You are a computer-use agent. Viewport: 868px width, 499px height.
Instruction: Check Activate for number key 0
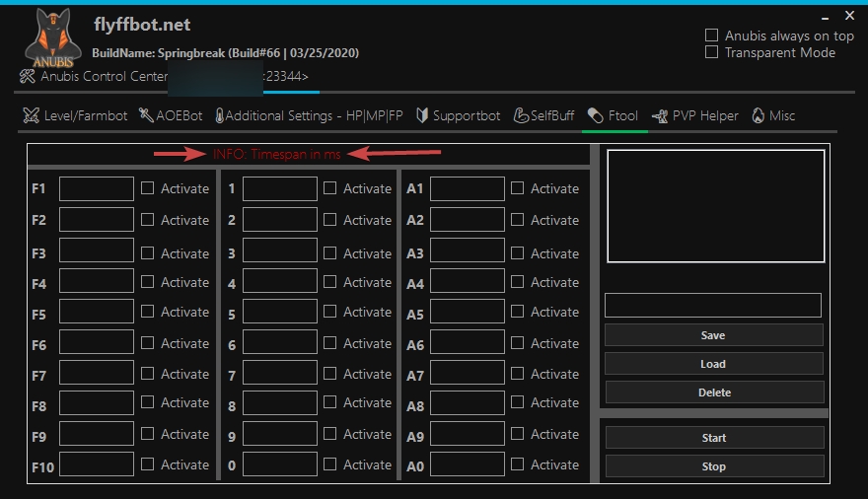pyautogui.click(x=329, y=464)
